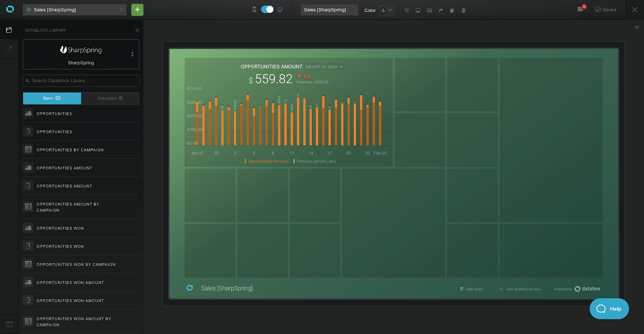Image resolution: width=644 pixels, height=334 pixels.
Task: Open the Datablock Library sidebar icon
Action: [x=9, y=30]
